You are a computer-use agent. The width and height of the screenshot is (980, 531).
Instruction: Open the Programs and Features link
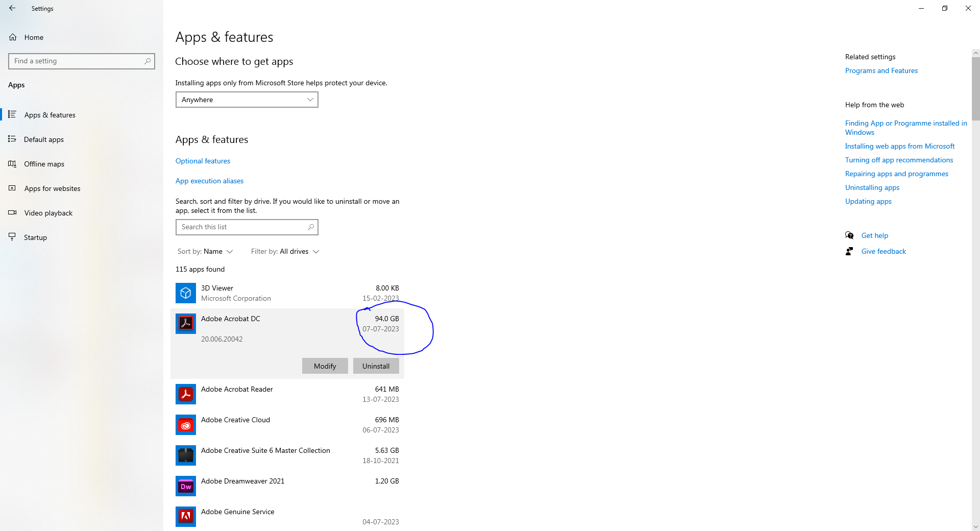881,70
